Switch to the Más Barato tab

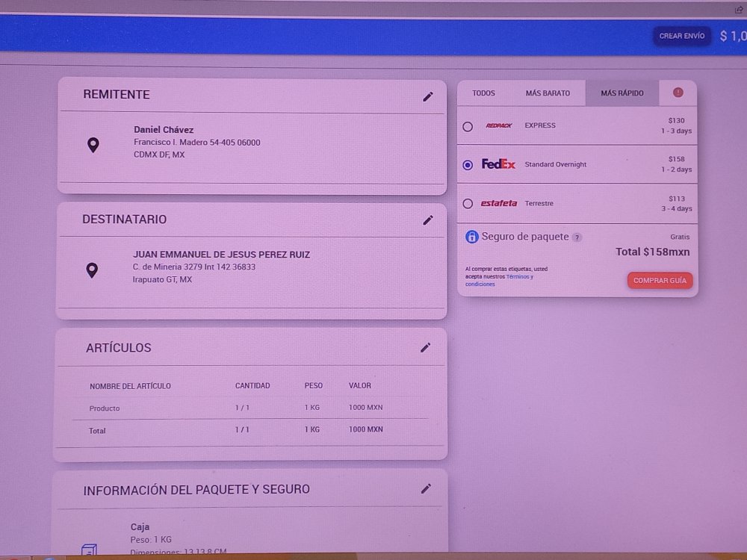[548, 93]
